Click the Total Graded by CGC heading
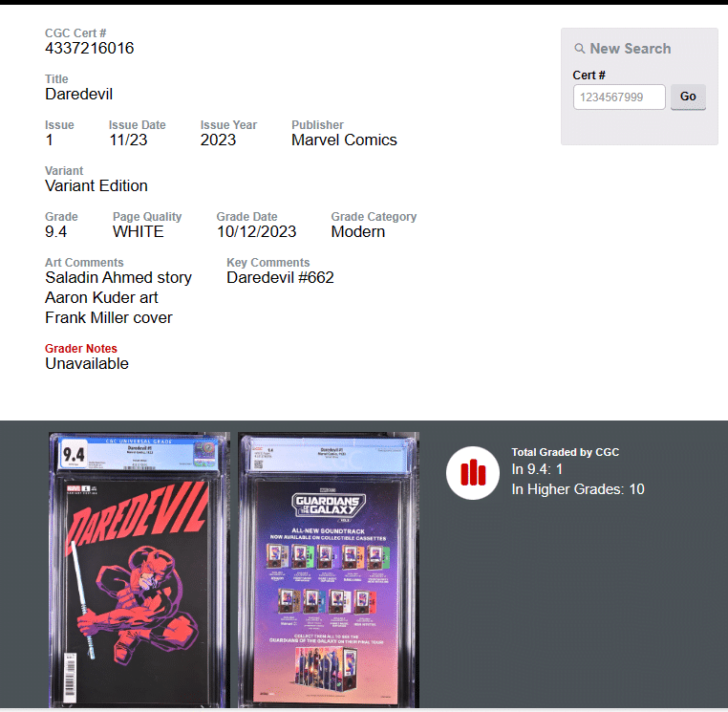The width and height of the screenshot is (728, 712). pos(565,452)
